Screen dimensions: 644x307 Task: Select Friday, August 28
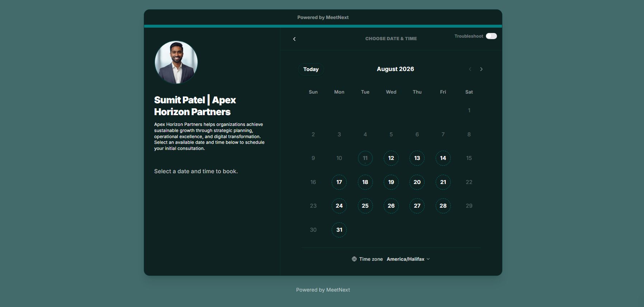(x=443, y=206)
